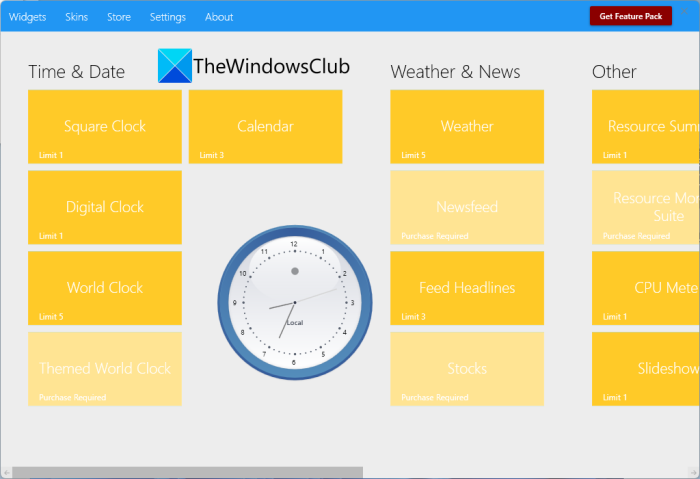
Task: Click the Get Feature Pack button
Action: [630, 16]
